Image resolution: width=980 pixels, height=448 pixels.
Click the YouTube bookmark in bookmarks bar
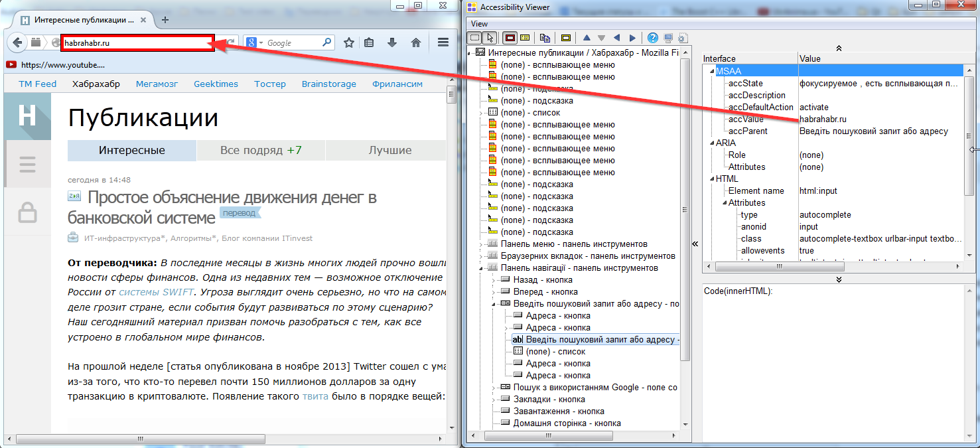pyautogui.click(x=56, y=65)
